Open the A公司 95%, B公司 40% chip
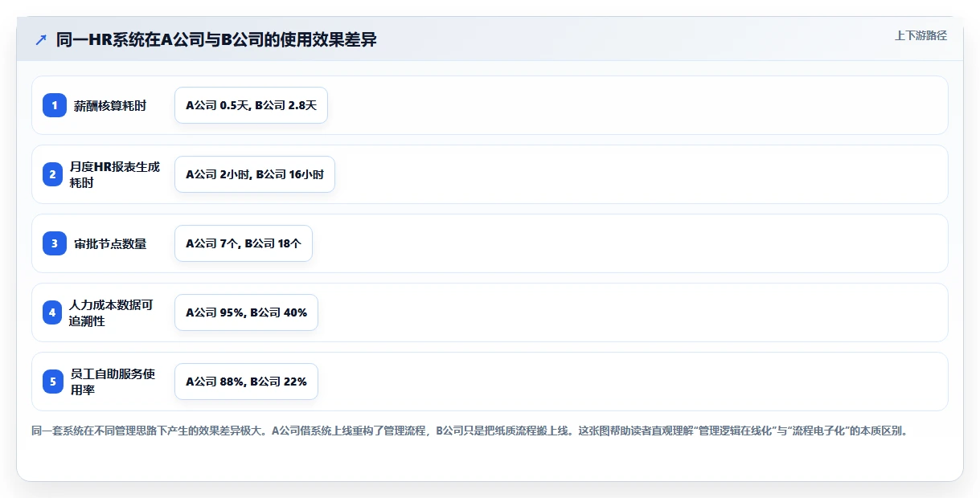The width and height of the screenshot is (980, 498). tap(246, 312)
